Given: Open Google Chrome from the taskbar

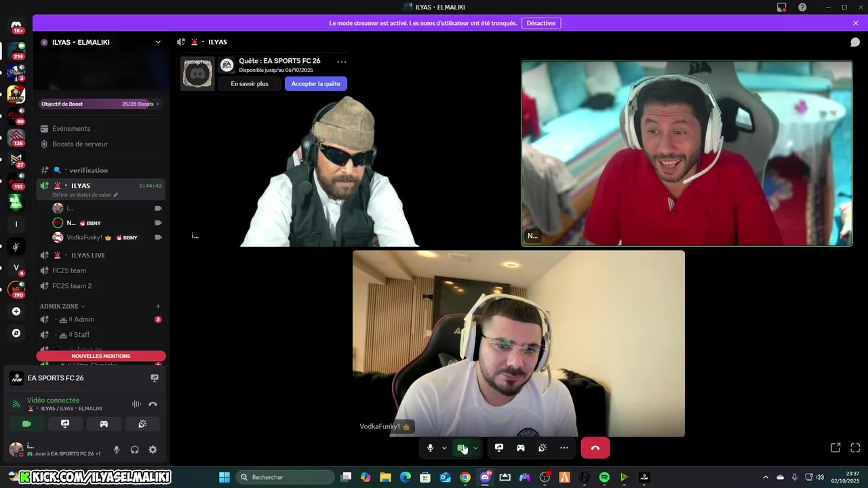Looking at the screenshot, I should click(465, 477).
